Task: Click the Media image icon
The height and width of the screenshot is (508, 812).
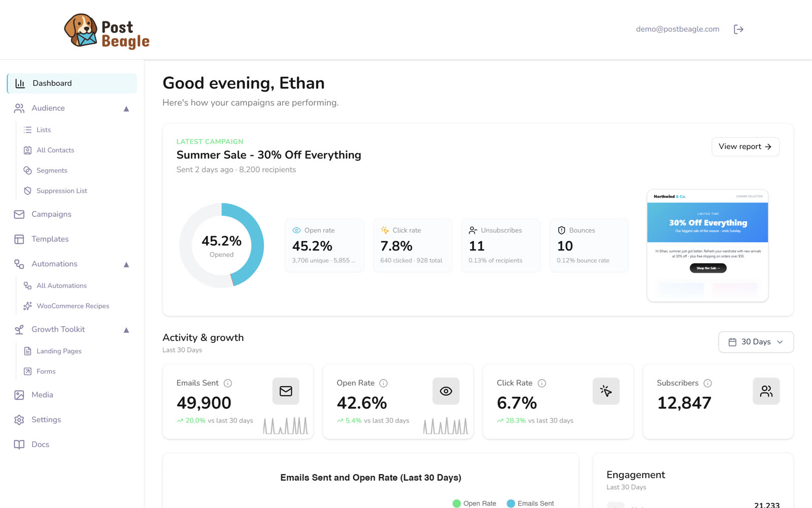Action: [19, 395]
